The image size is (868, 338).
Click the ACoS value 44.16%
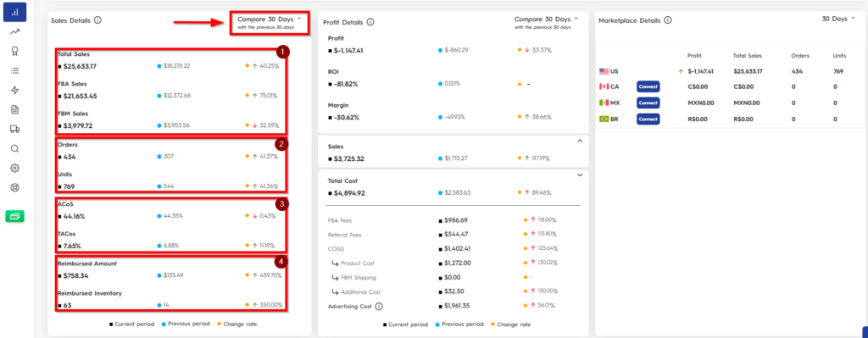coord(74,216)
